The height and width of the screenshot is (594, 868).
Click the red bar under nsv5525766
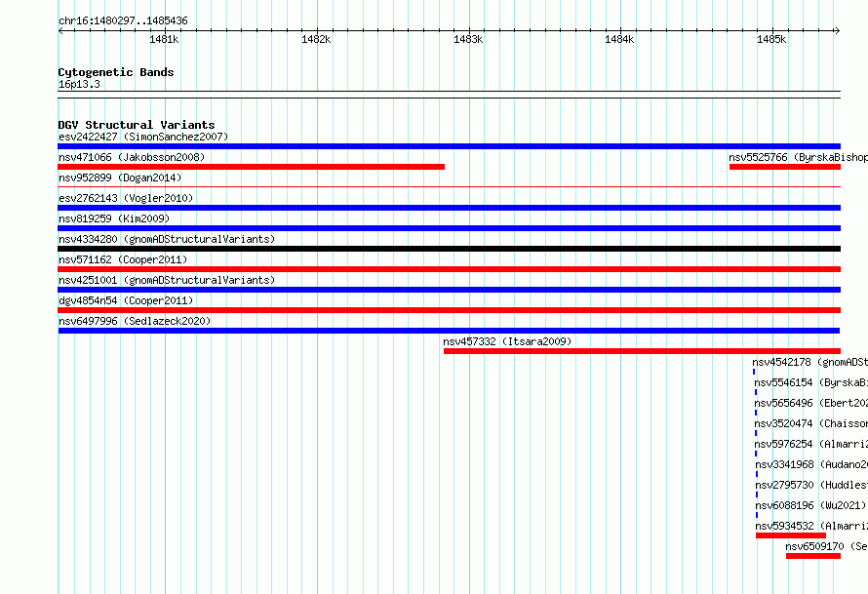(785, 167)
